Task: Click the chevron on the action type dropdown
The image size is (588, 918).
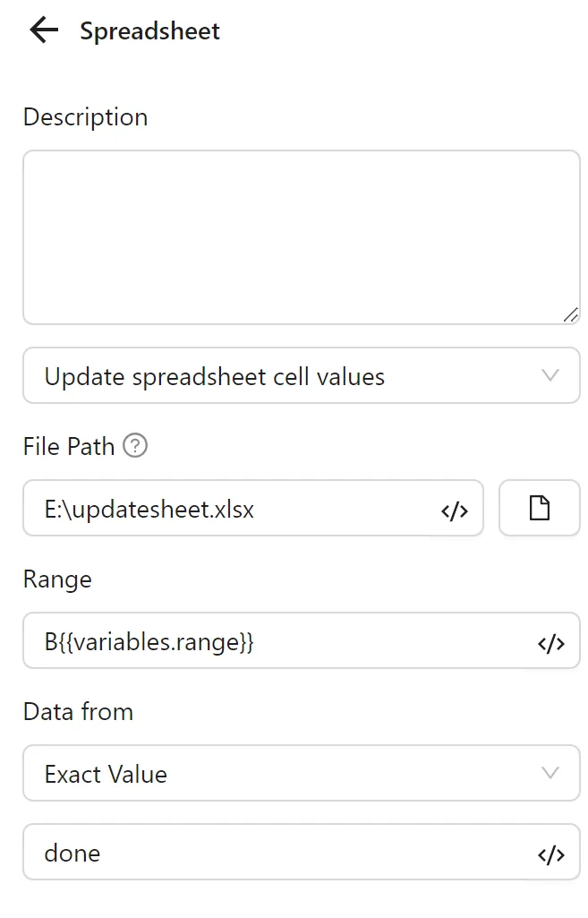Action: [552, 376]
